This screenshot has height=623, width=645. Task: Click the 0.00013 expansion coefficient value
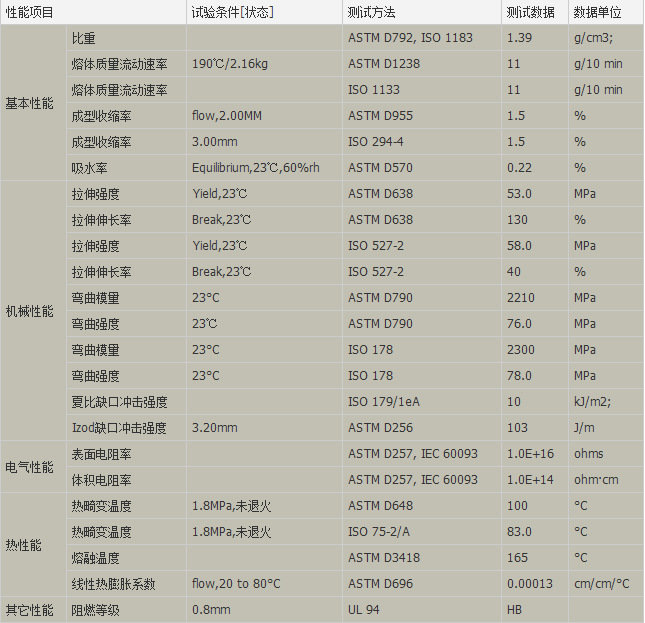click(535, 584)
